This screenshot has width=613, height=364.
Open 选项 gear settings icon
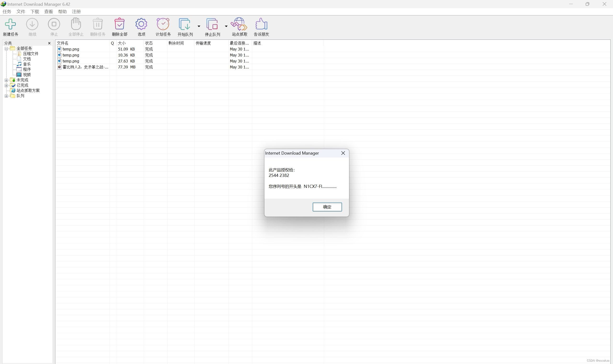(141, 24)
